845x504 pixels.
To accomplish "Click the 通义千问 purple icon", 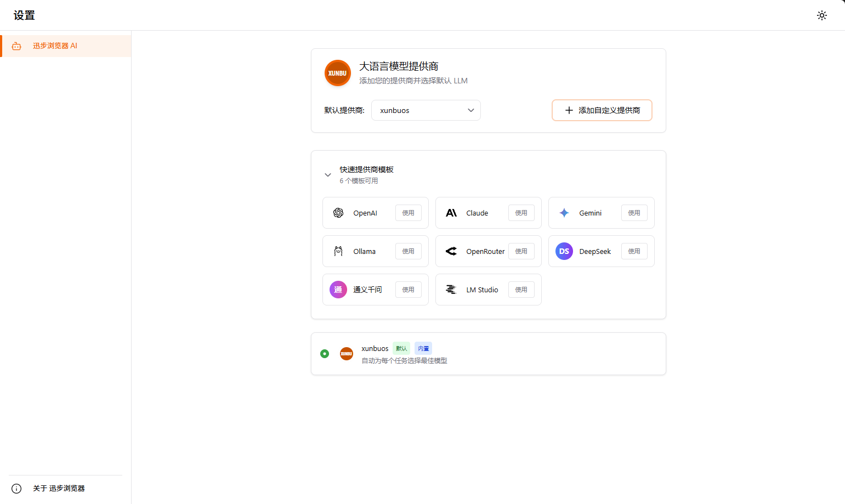I will 338,290.
